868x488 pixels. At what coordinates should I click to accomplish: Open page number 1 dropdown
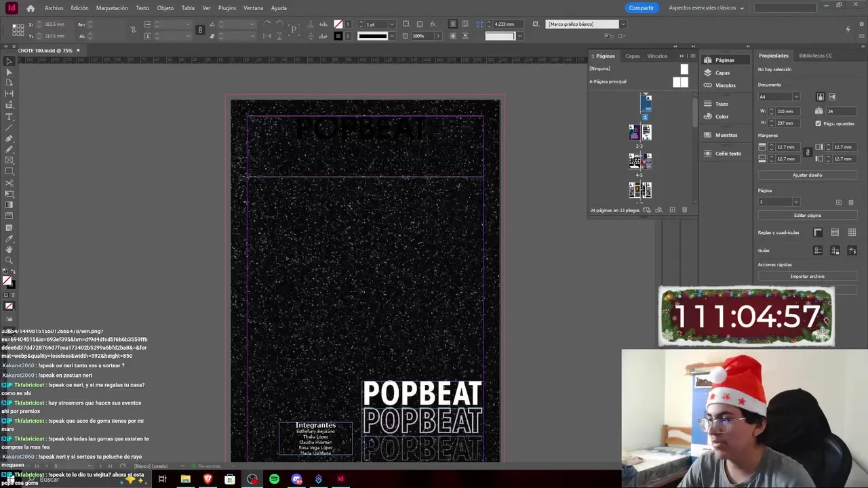point(796,202)
